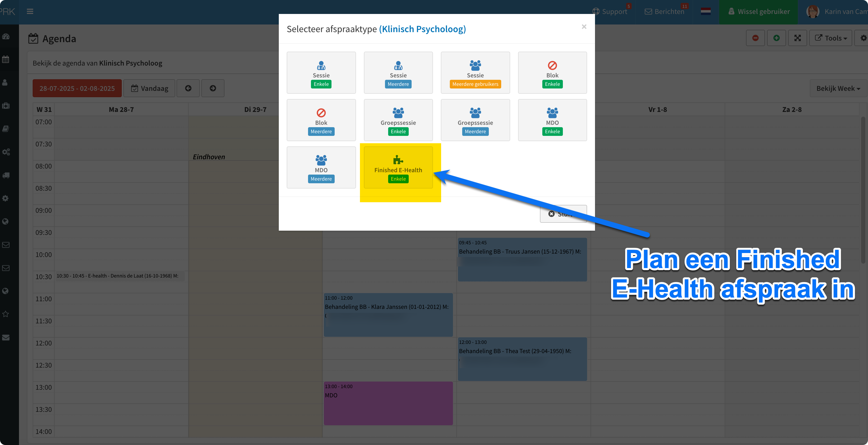Open the E-health Dennis de Laat appointment
This screenshot has width=868, height=445.
[120, 276]
